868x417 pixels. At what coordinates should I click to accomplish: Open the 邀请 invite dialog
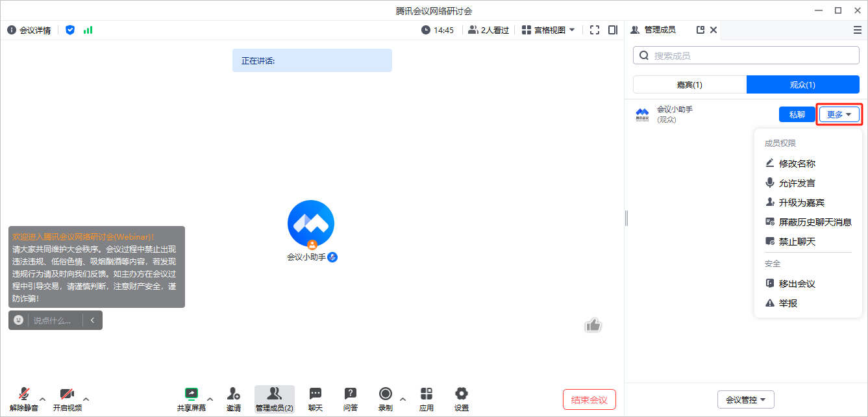pyautogui.click(x=234, y=399)
